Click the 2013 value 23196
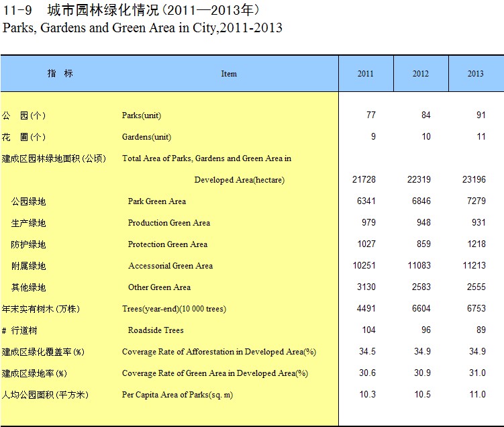504x427 pixels. coord(473,180)
